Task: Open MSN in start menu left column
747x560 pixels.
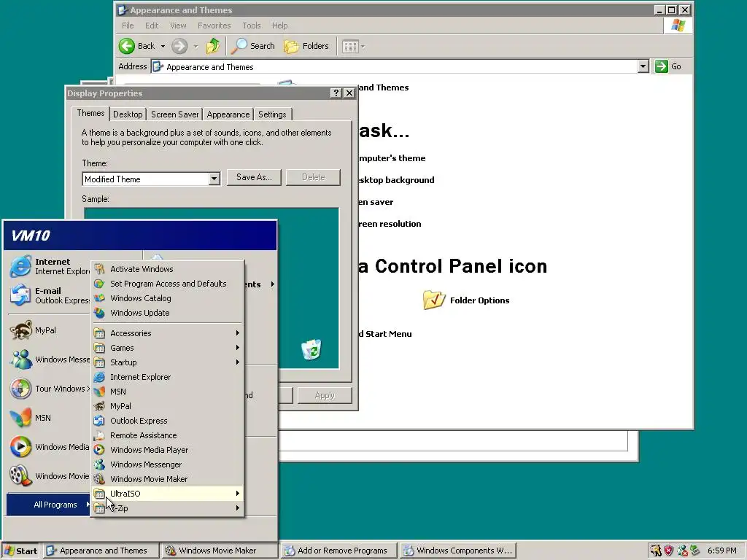Action: point(50,418)
